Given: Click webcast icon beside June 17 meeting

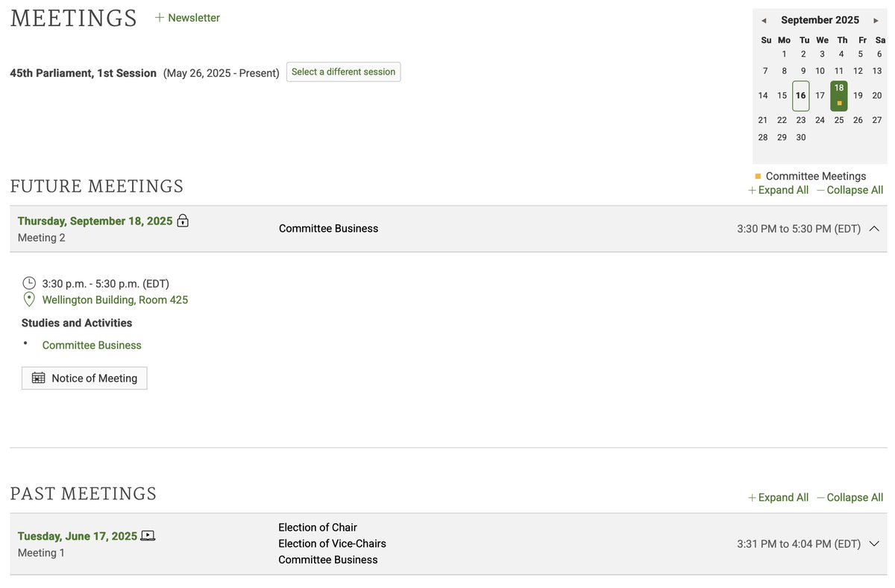Looking at the screenshot, I should [x=148, y=536].
